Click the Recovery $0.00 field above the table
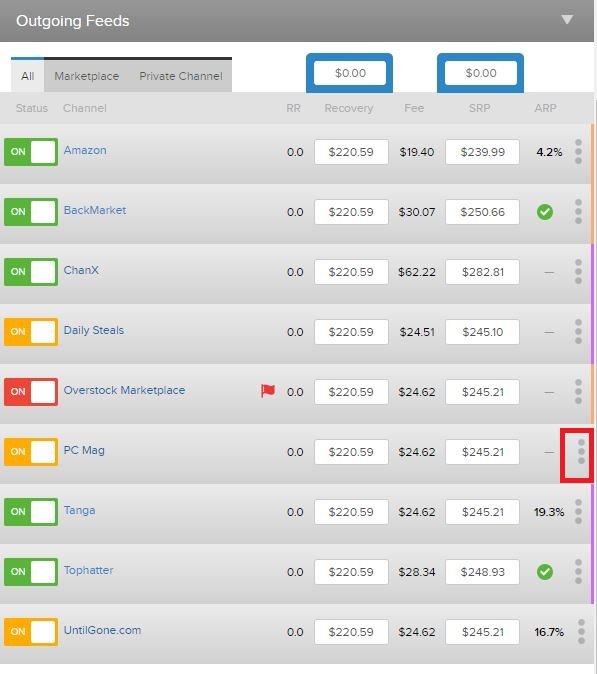This screenshot has height=674, width=597. coord(351,73)
